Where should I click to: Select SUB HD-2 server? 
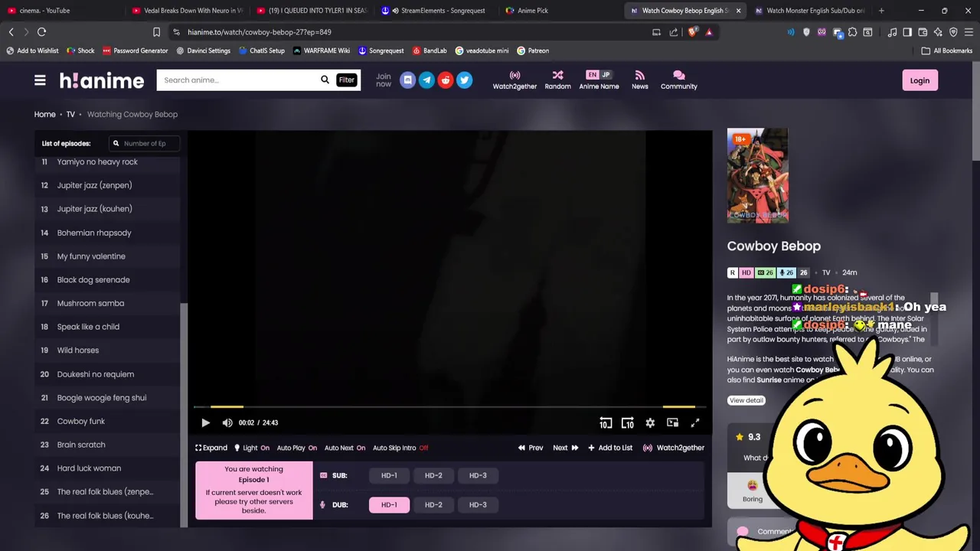coord(433,475)
